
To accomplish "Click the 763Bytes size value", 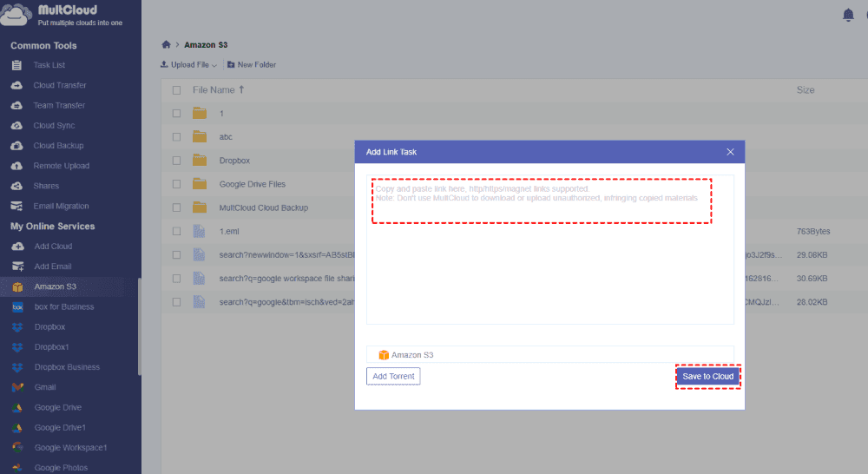I will tap(813, 232).
